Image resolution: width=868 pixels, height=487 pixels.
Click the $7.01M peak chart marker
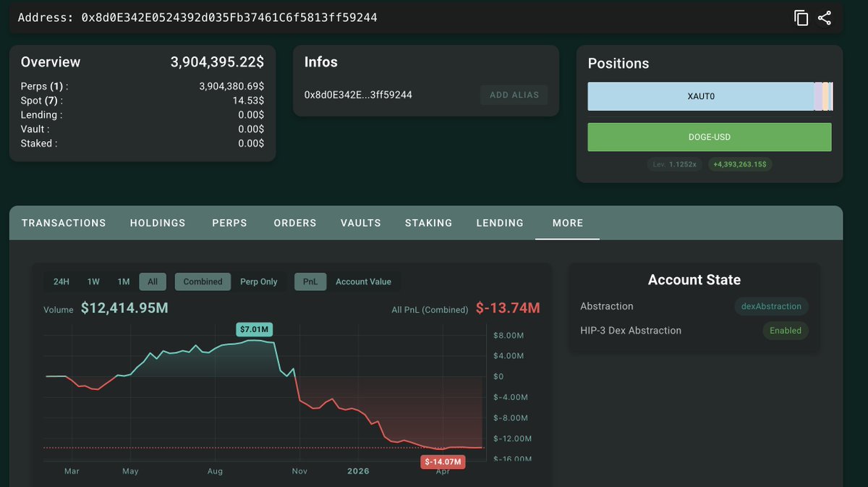coord(255,330)
